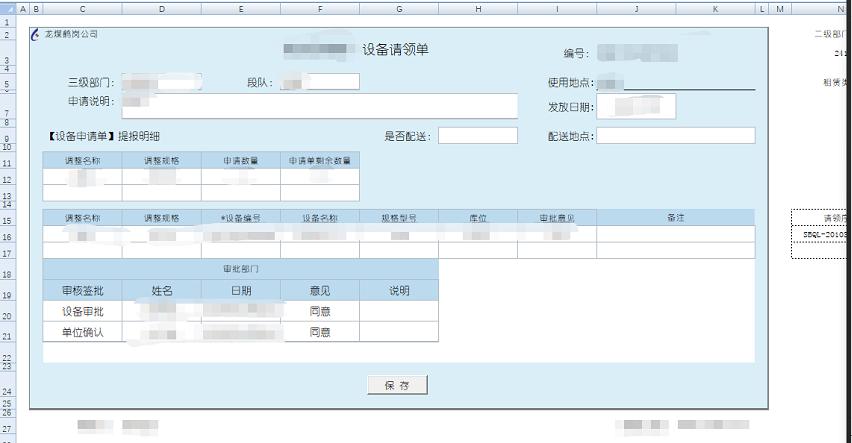The image size is (852, 443).
Task: Select the 审批部门 header cell
Action: tap(241, 269)
